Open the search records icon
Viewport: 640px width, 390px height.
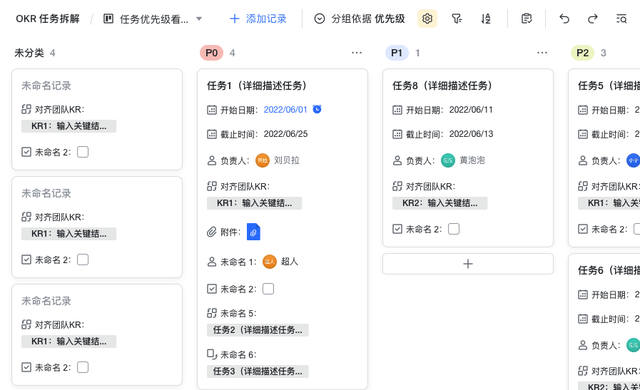click(x=621, y=19)
